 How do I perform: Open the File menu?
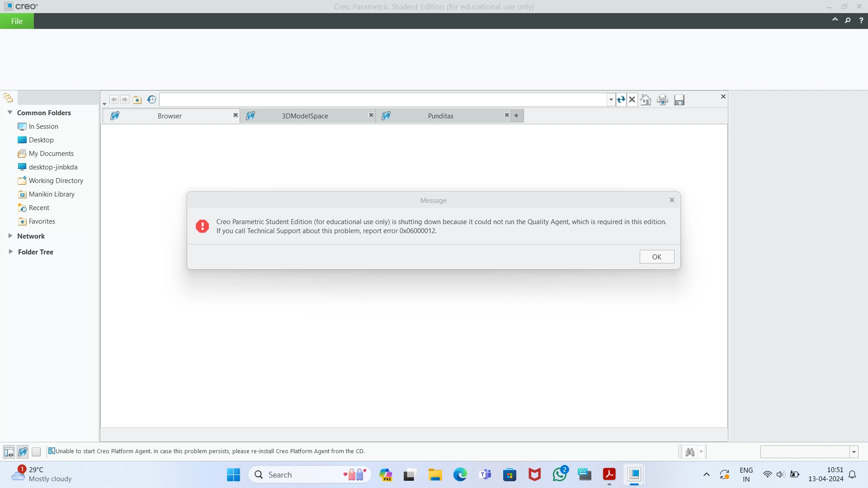pyautogui.click(x=17, y=21)
